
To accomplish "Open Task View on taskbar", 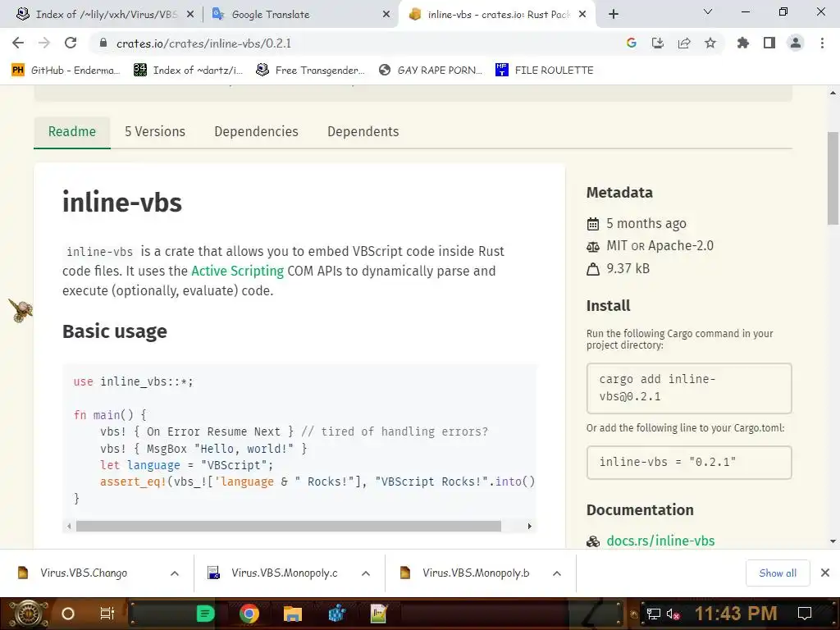I will 107,614.
